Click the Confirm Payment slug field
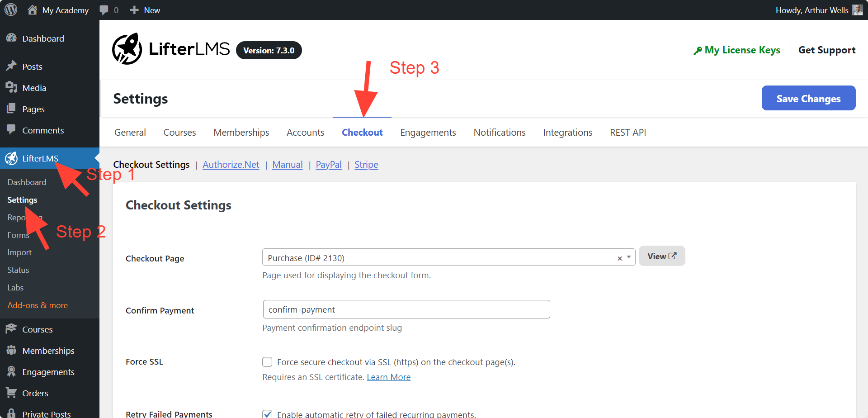The height and width of the screenshot is (418, 868). tap(406, 309)
